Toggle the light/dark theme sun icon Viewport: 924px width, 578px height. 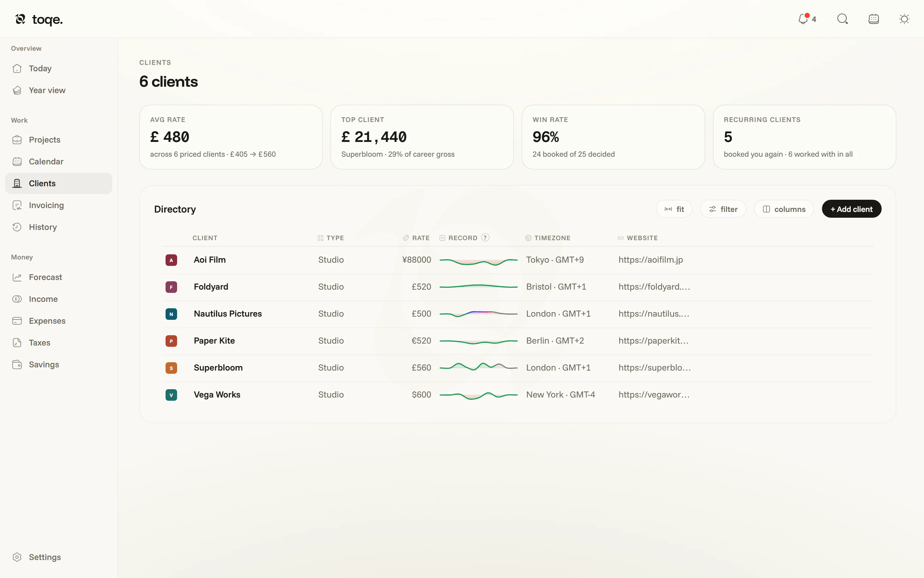coord(904,19)
